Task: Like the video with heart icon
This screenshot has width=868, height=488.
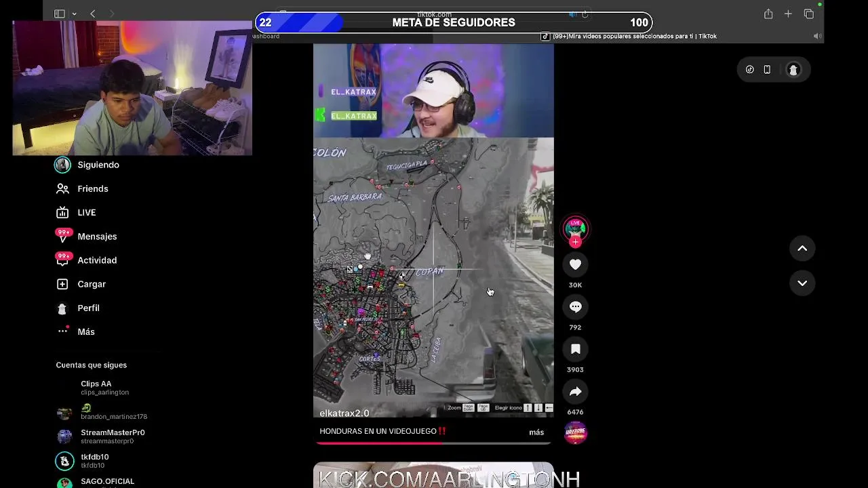Action: coord(575,264)
